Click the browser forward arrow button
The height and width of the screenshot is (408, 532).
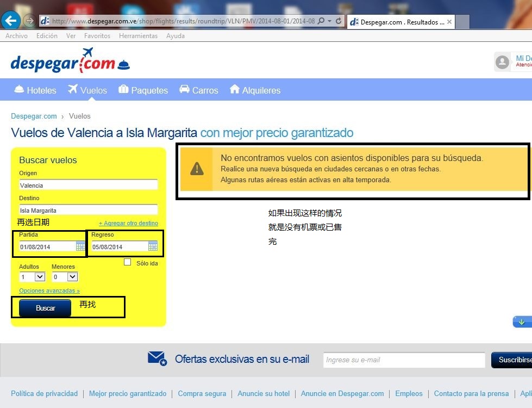pyautogui.click(x=30, y=21)
